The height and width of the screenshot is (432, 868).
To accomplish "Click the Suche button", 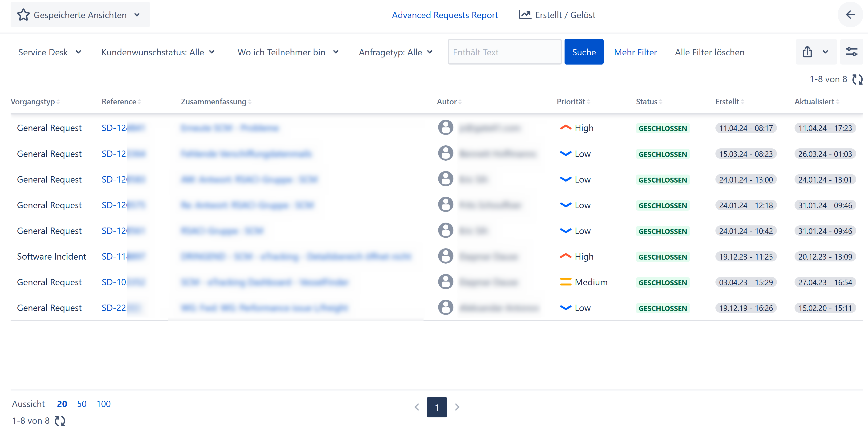I will [585, 52].
